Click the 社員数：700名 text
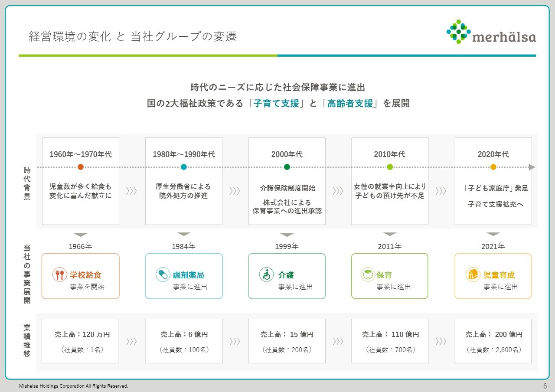The image size is (555, 392). [x=390, y=350]
